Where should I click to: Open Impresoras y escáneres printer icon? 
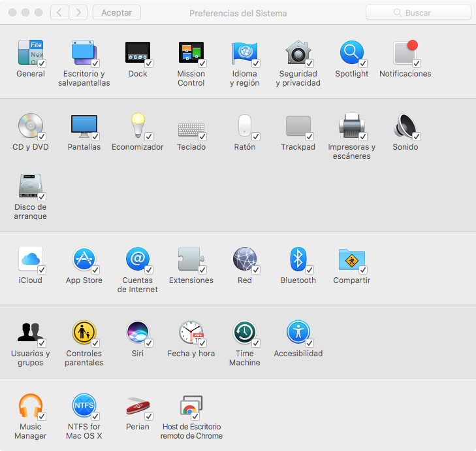pyautogui.click(x=351, y=125)
